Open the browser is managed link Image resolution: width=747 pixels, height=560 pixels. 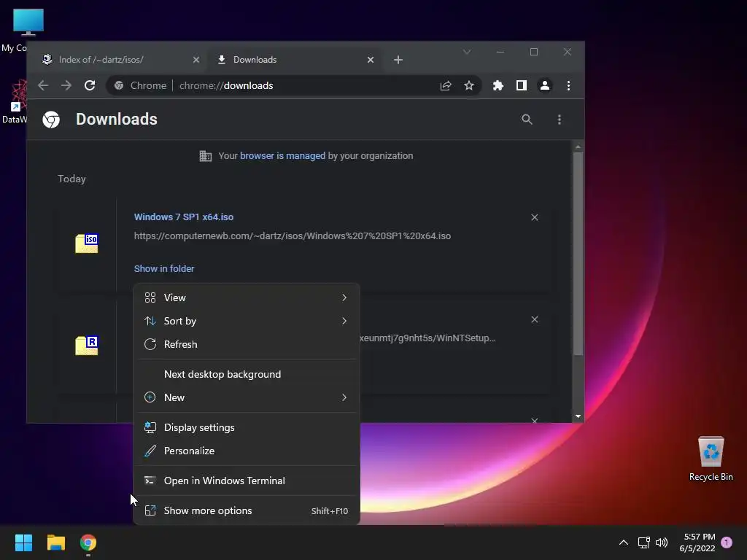coord(282,156)
